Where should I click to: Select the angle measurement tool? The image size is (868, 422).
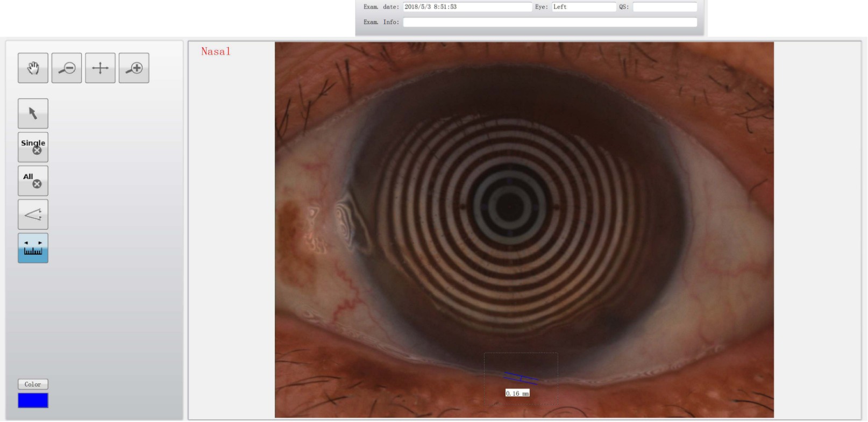pyautogui.click(x=33, y=214)
